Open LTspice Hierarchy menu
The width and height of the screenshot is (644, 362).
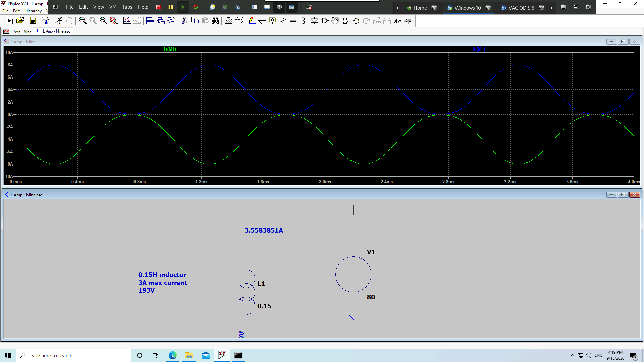click(33, 11)
